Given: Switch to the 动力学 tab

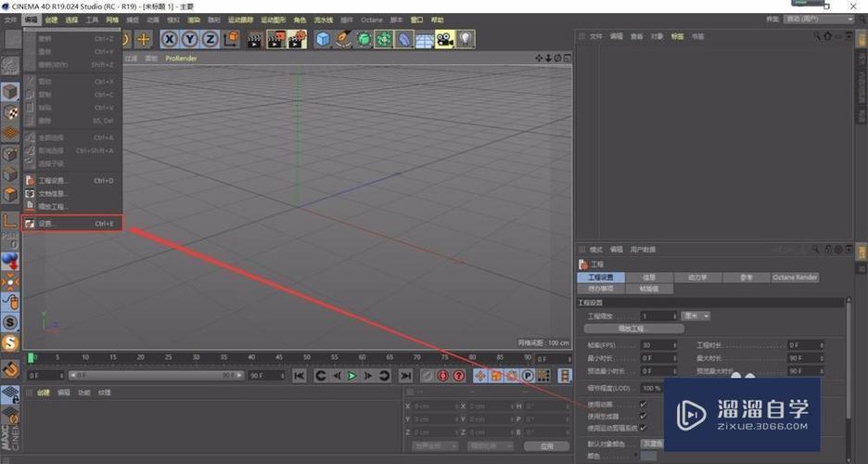Looking at the screenshot, I should pyautogui.click(x=697, y=277).
